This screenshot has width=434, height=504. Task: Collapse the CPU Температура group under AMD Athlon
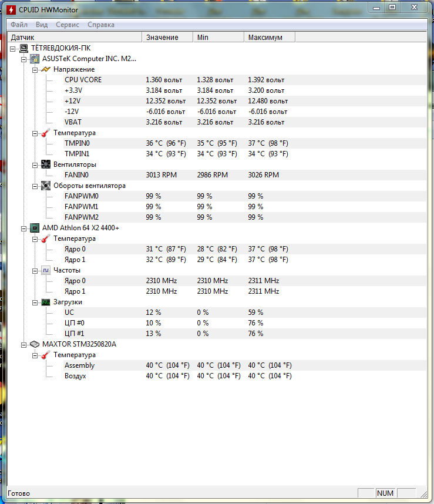(x=35, y=239)
